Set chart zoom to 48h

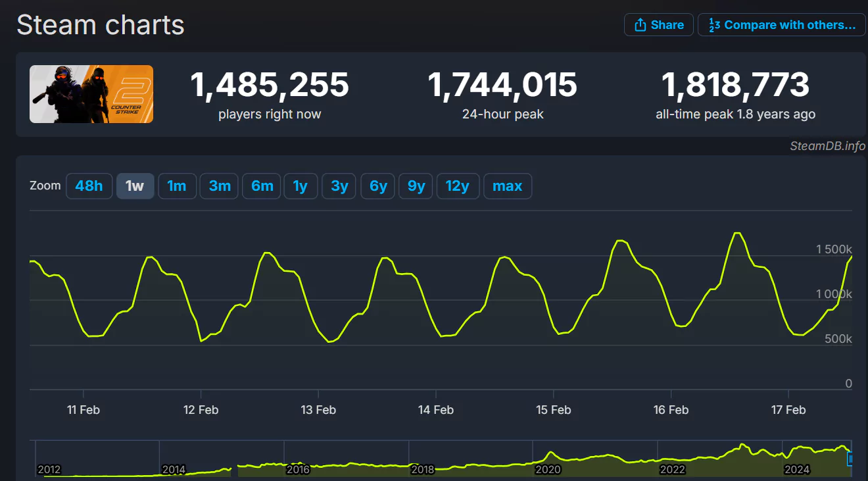tap(89, 186)
